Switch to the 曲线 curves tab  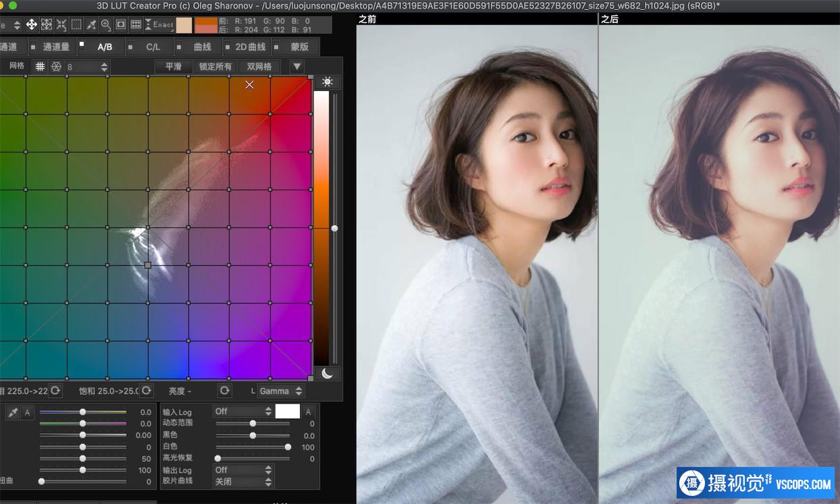[203, 47]
